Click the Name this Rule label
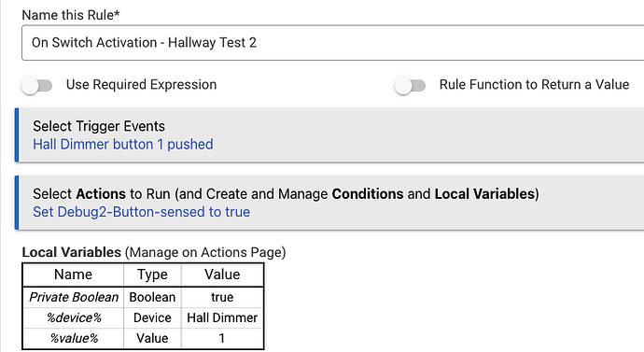Viewport: 644px width, 352px height. click(71, 15)
